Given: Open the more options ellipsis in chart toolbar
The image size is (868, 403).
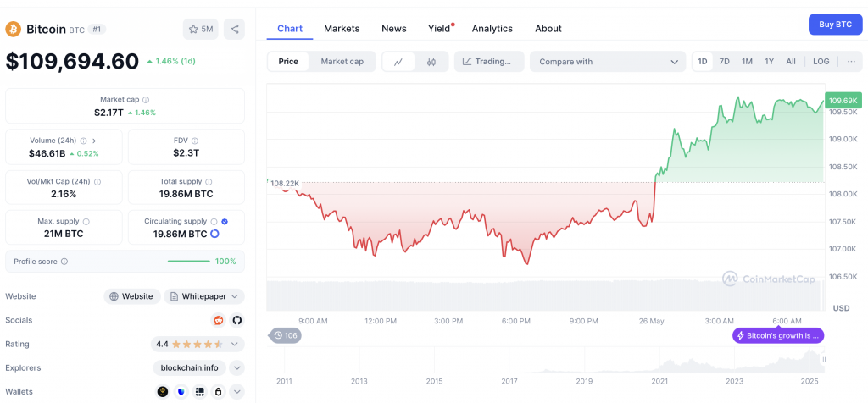Looking at the screenshot, I should coord(851,61).
